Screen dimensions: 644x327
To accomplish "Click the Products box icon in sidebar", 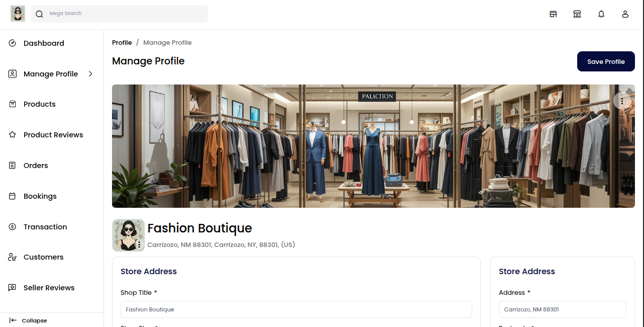I will click(x=13, y=104).
